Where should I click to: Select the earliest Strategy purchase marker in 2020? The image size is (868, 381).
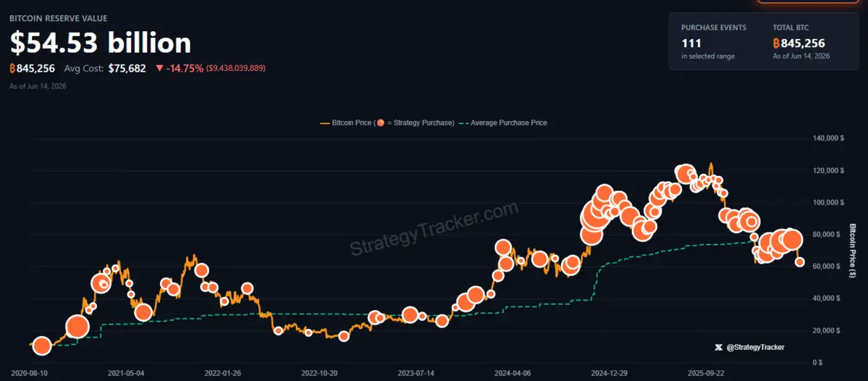[x=41, y=346]
